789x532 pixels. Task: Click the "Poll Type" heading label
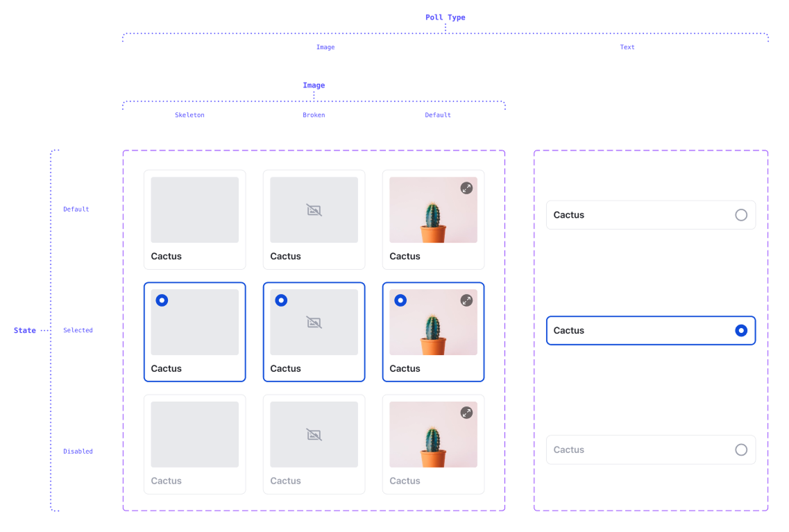tap(445, 17)
